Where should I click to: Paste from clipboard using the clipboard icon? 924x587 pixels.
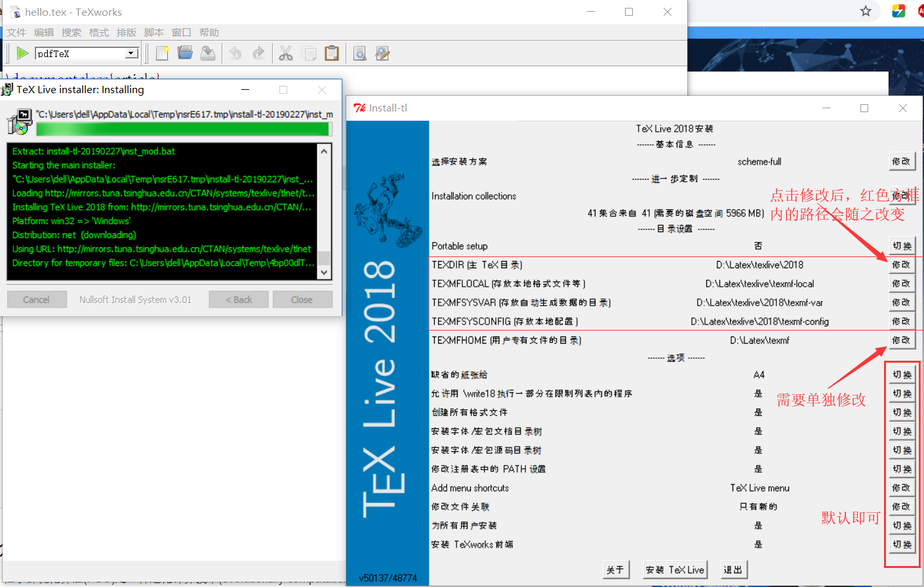[x=332, y=53]
